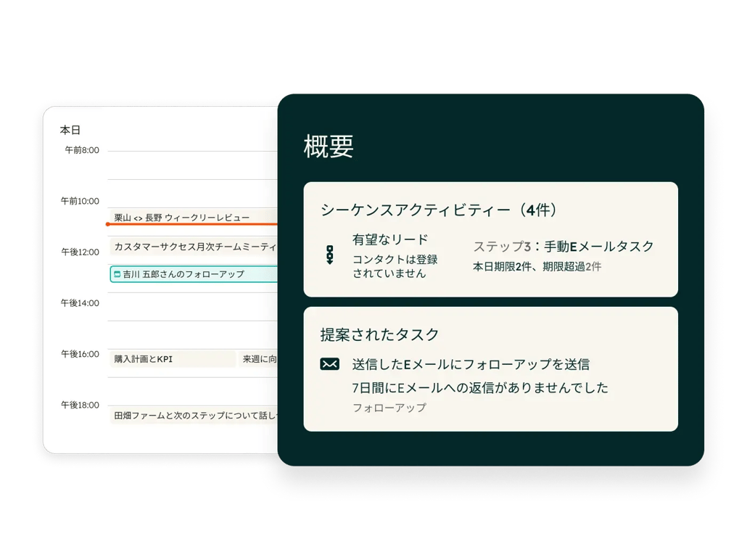Open the 購入計画とKPI calendar event
Viewport: 747px width, 560px height.
click(x=172, y=359)
